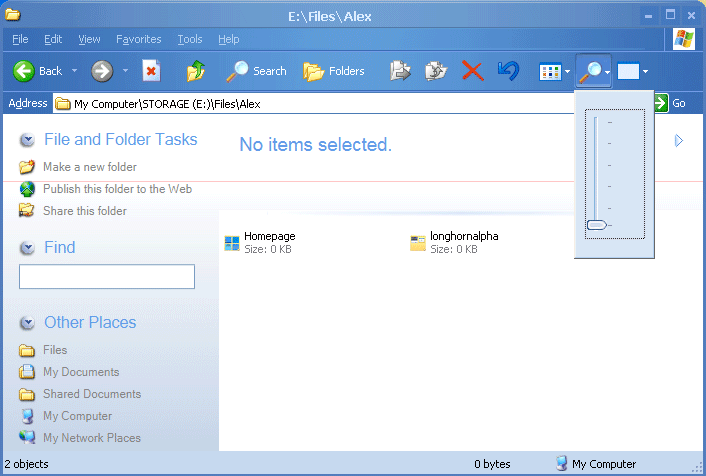Viewport: 706px width, 476px height.
Task: Open the Views dropdown arrow
Action: pos(567,71)
